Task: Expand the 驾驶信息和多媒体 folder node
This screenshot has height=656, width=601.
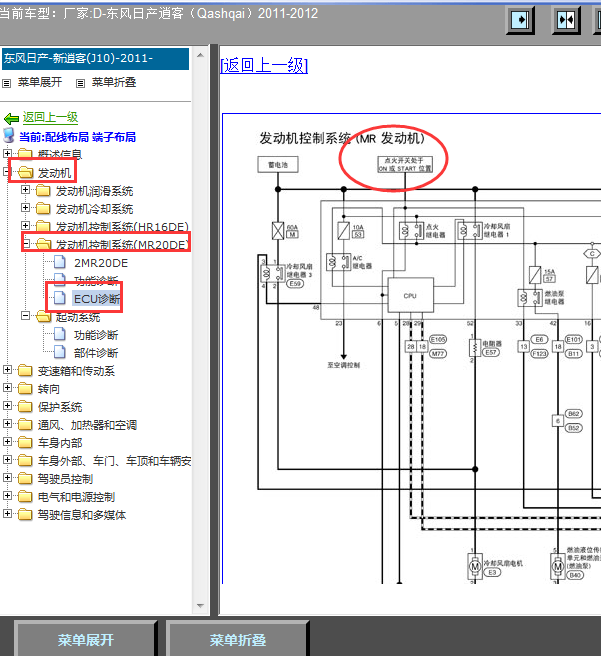Action: click(7, 513)
